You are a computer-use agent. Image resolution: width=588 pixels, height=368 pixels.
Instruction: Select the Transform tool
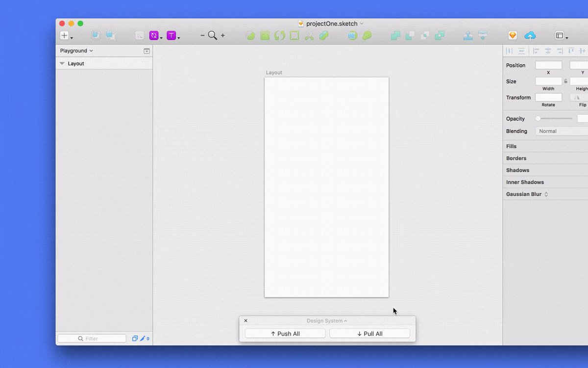[265, 35]
